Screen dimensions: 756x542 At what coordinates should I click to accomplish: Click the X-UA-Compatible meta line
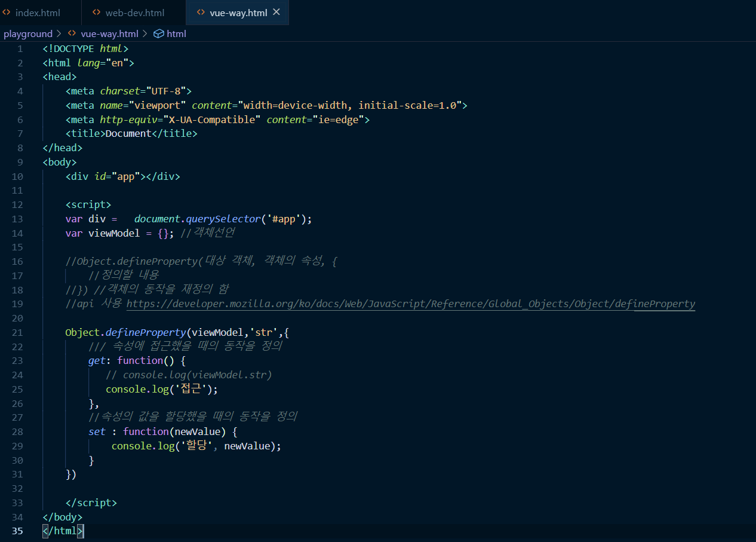218,120
